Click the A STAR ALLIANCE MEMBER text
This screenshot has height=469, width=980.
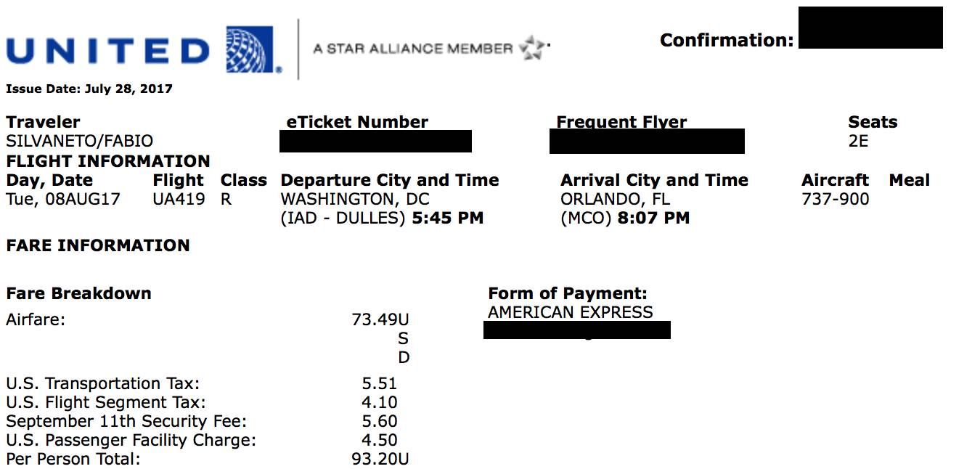[413, 49]
